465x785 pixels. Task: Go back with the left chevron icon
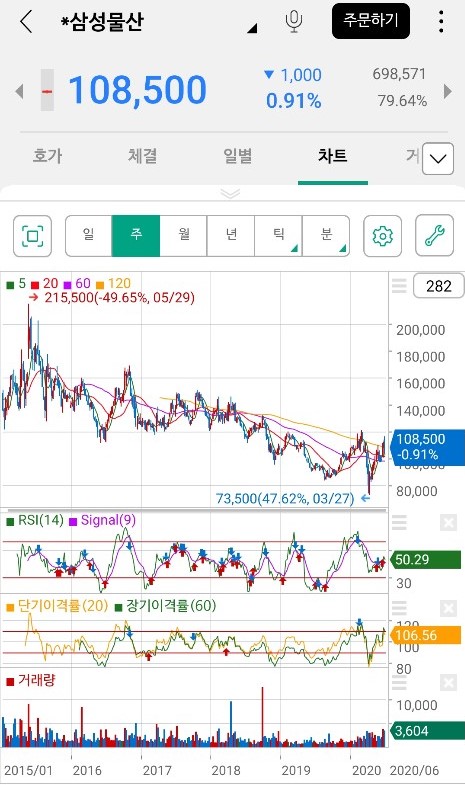(26, 22)
